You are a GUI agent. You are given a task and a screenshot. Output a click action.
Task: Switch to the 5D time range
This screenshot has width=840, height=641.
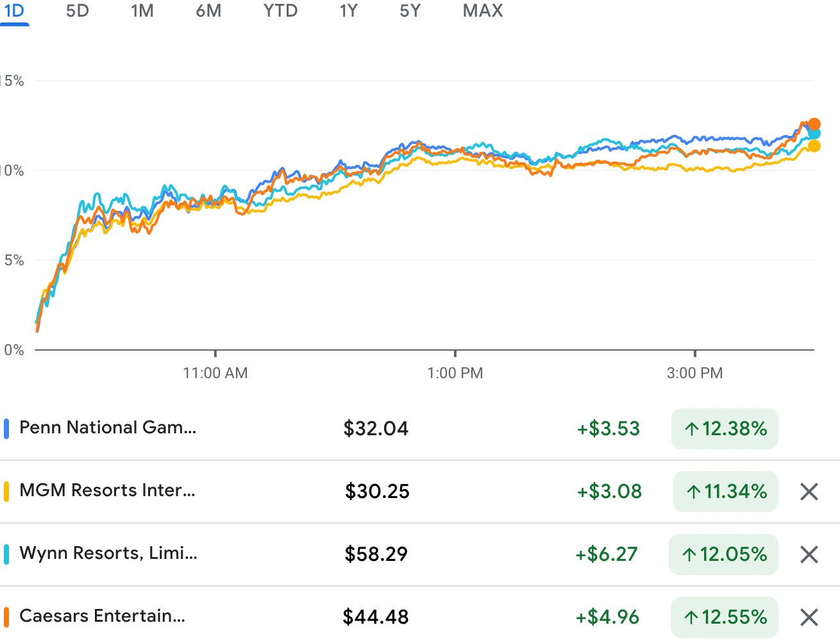78,11
